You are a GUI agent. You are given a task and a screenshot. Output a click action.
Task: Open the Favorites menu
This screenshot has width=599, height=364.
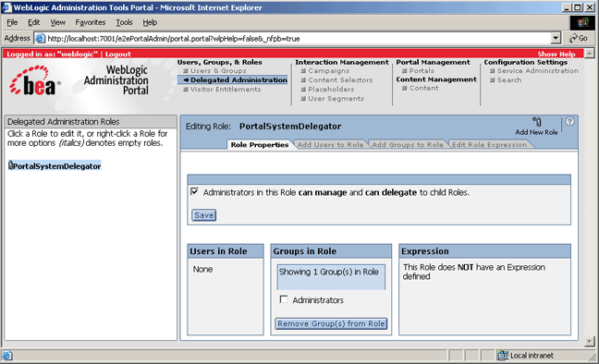(91, 22)
